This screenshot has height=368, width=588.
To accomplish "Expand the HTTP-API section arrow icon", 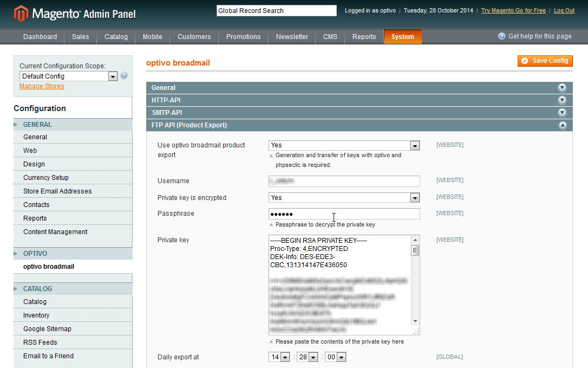I will tap(562, 100).
